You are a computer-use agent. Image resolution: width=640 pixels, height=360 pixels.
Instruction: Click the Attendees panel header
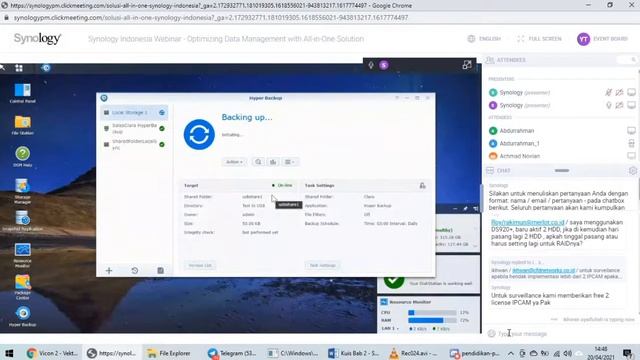pyautogui.click(x=511, y=60)
